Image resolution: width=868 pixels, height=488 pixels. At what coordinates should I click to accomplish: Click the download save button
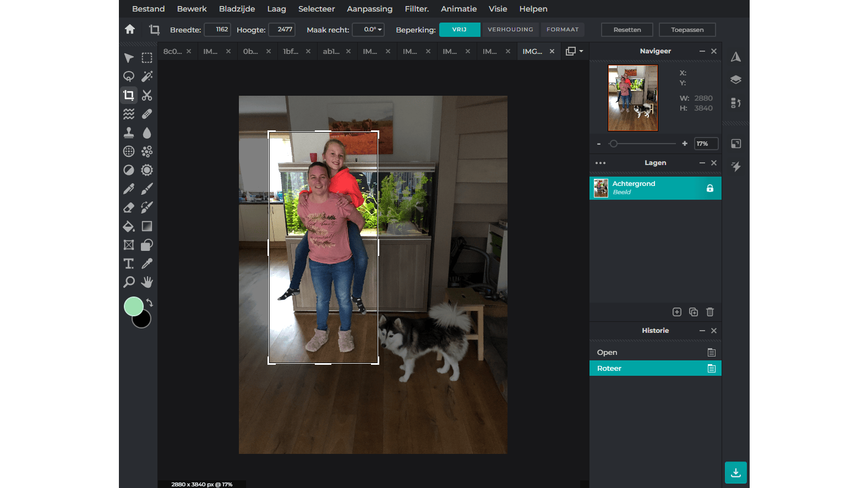click(x=735, y=473)
